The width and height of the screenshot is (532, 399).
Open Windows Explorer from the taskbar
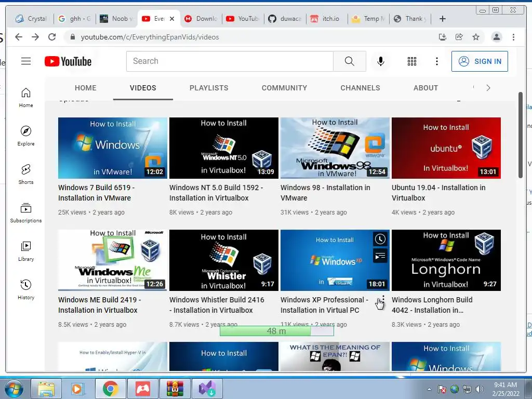click(46, 389)
